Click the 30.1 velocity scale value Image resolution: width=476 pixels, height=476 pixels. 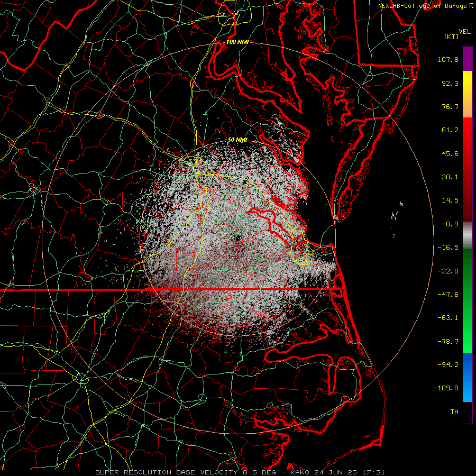[450, 177]
